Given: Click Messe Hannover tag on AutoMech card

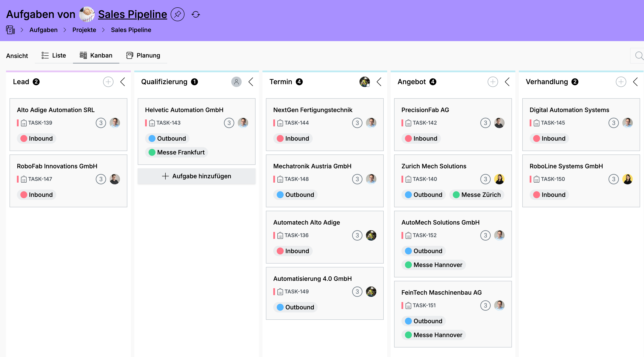Looking at the screenshot, I should 434,265.
